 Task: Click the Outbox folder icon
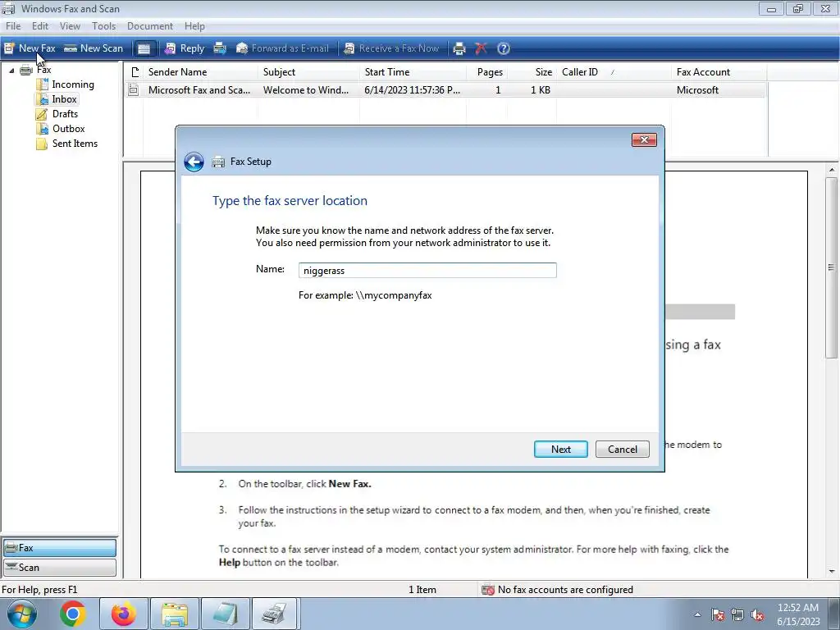pyautogui.click(x=42, y=129)
